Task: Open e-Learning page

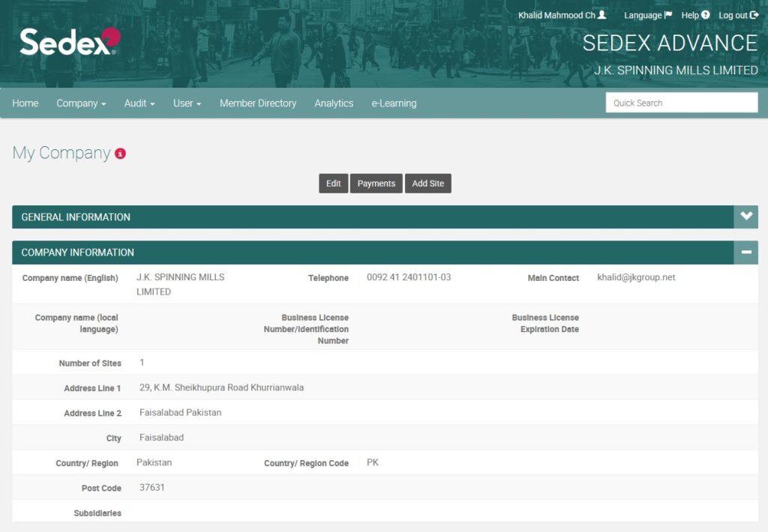Action: click(x=394, y=103)
